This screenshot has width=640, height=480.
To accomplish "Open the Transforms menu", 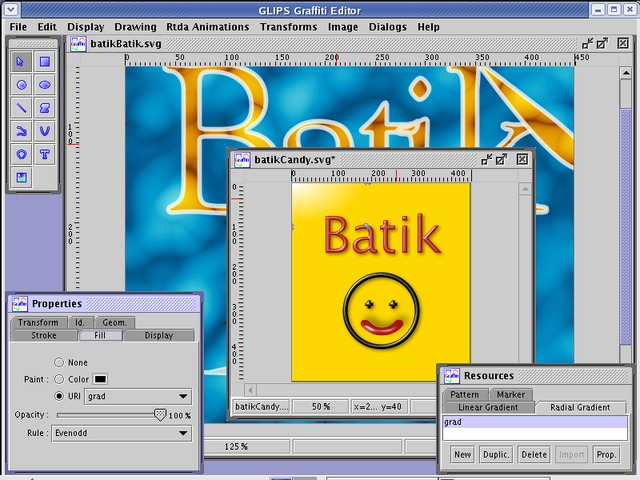I will click(x=289, y=27).
